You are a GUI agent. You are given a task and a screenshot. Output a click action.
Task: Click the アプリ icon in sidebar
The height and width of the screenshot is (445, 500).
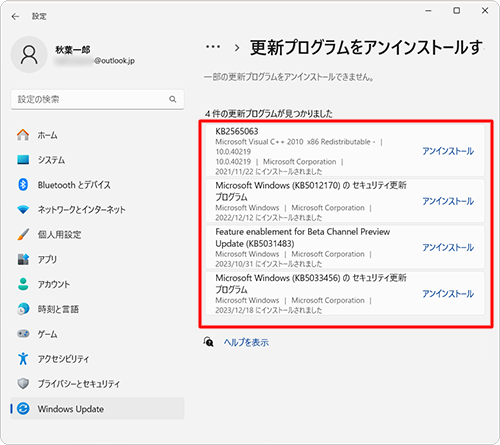pyautogui.click(x=23, y=259)
